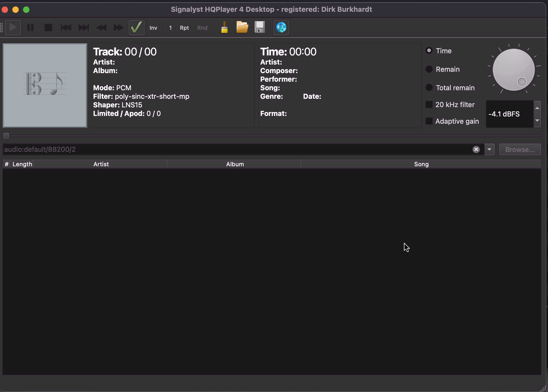Sort by the # column header
This screenshot has height=392, width=548.
6,164
